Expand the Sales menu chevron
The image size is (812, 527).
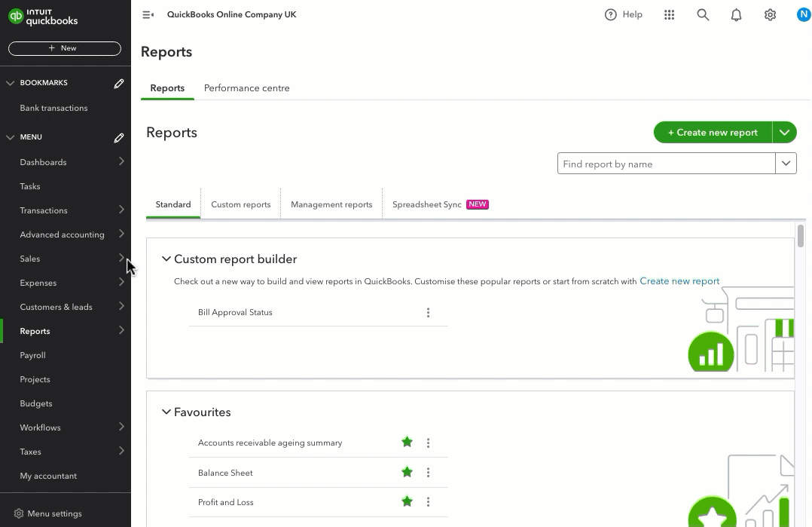point(121,259)
